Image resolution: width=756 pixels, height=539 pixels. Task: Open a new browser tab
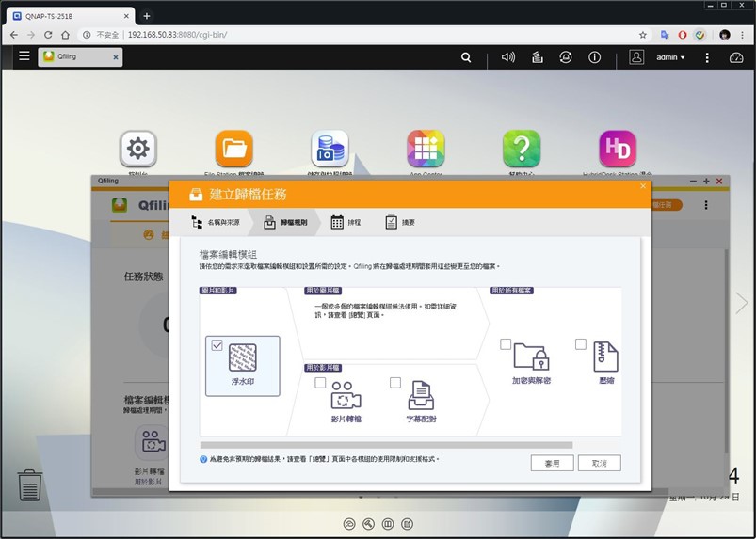(x=147, y=16)
